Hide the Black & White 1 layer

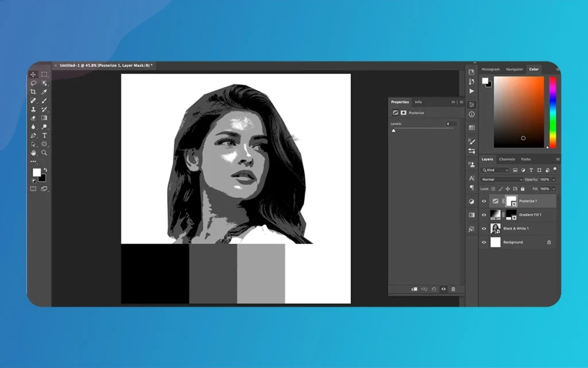[483, 229]
